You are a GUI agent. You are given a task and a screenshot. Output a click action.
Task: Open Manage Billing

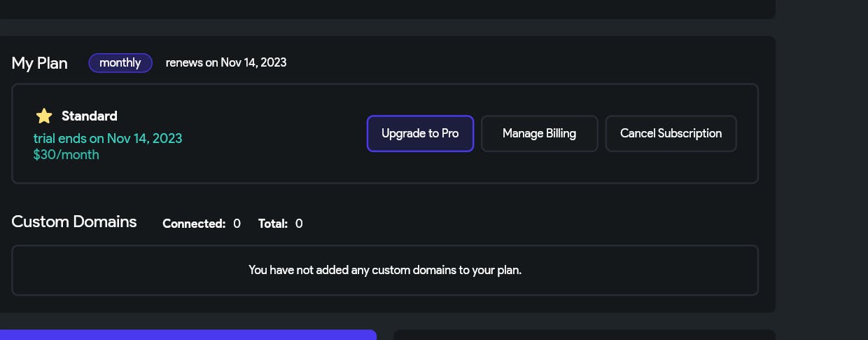tap(539, 133)
